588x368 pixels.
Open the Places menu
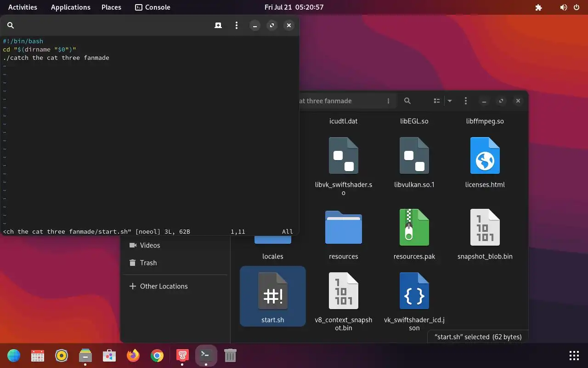pyautogui.click(x=111, y=7)
